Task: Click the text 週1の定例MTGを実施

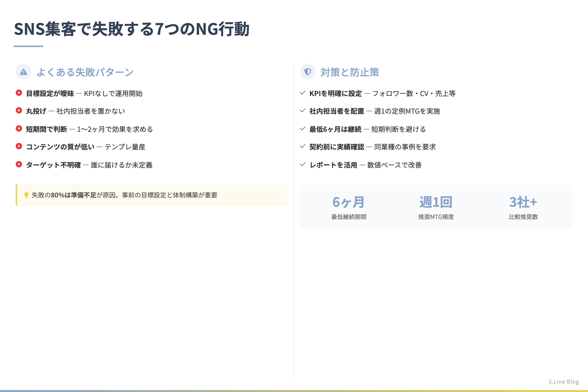Action: [407, 111]
